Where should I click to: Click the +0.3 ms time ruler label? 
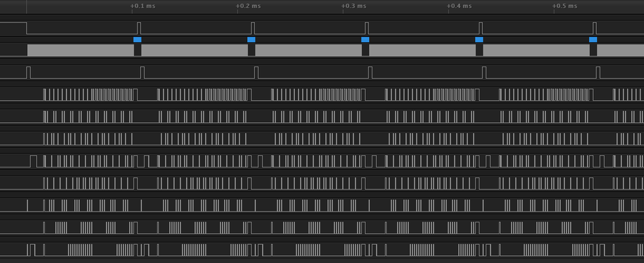click(354, 6)
